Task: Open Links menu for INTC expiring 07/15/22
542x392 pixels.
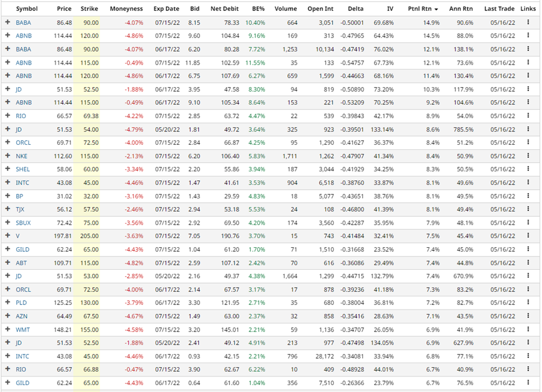Action: (x=528, y=182)
